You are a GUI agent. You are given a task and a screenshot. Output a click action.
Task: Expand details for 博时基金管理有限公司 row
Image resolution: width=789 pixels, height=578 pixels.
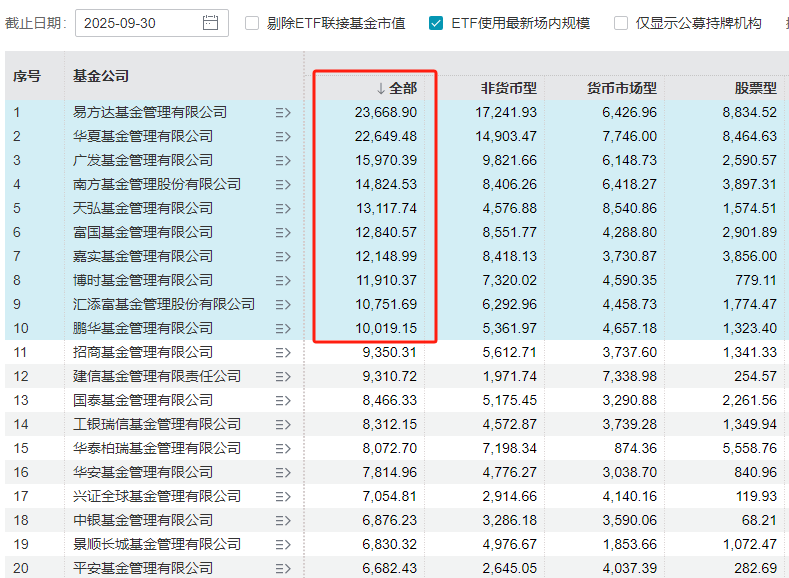[x=282, y=280]
